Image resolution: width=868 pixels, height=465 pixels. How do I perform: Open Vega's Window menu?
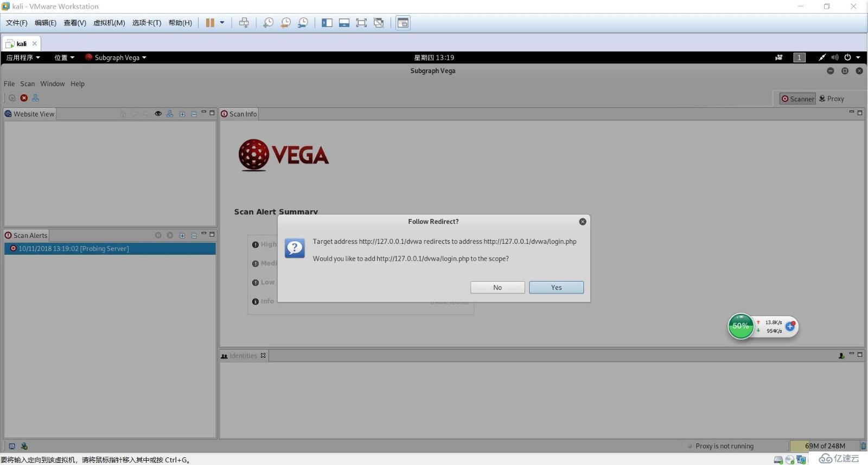[52, 84]
